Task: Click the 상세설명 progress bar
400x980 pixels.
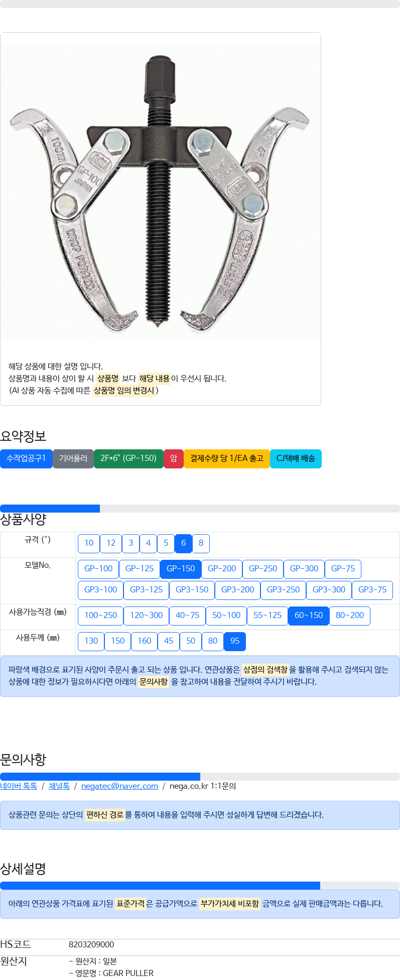Action: point(200,886)
